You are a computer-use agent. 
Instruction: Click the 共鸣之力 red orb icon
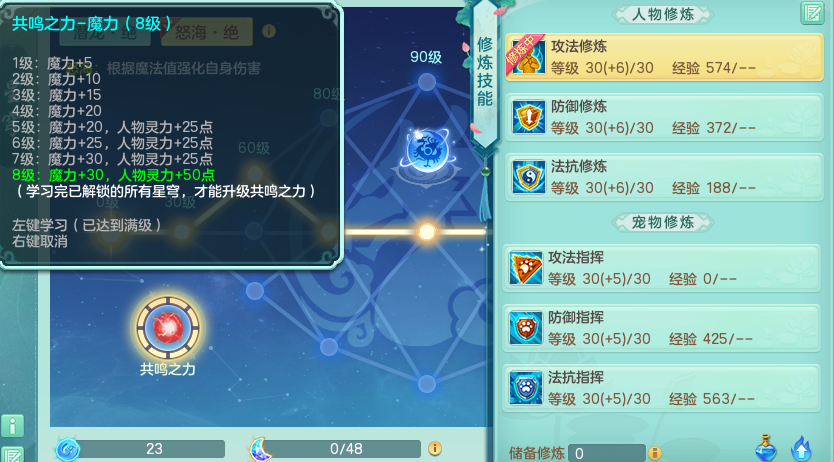pyautogui.click(x=168, y=327)
